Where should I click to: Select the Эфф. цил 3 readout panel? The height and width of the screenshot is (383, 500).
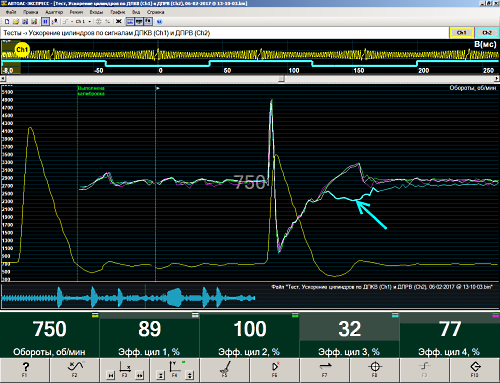point(350,335)
